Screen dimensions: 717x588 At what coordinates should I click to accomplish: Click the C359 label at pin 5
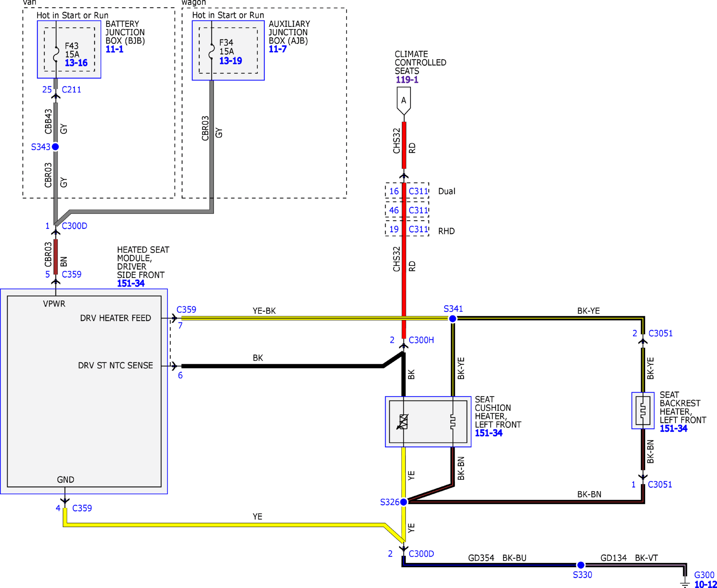point(71,274)
